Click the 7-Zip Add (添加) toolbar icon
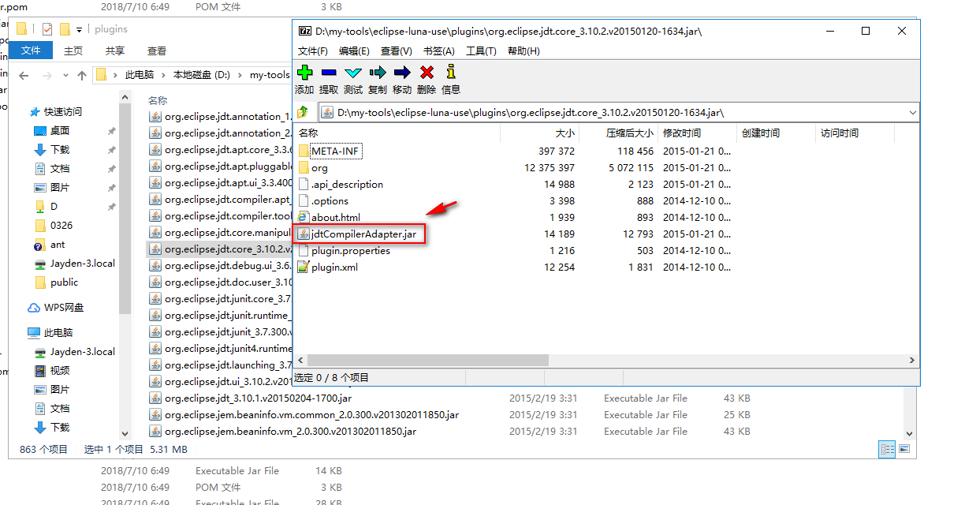 [304, 73]
